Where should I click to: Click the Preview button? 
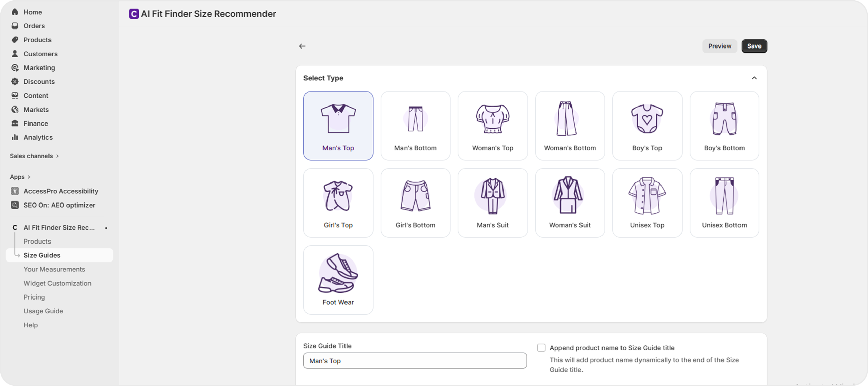(x=719, y=46)
